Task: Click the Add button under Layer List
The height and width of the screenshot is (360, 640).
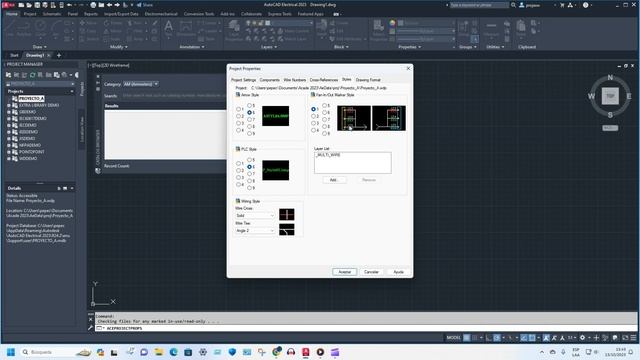Action: pos(333,180)
